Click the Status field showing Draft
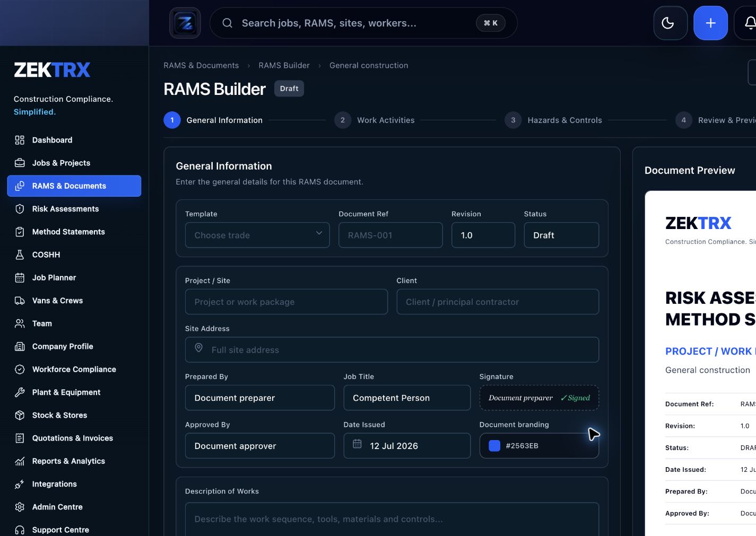The width and height of the screenshot is (756, 536). pos(561,235)
